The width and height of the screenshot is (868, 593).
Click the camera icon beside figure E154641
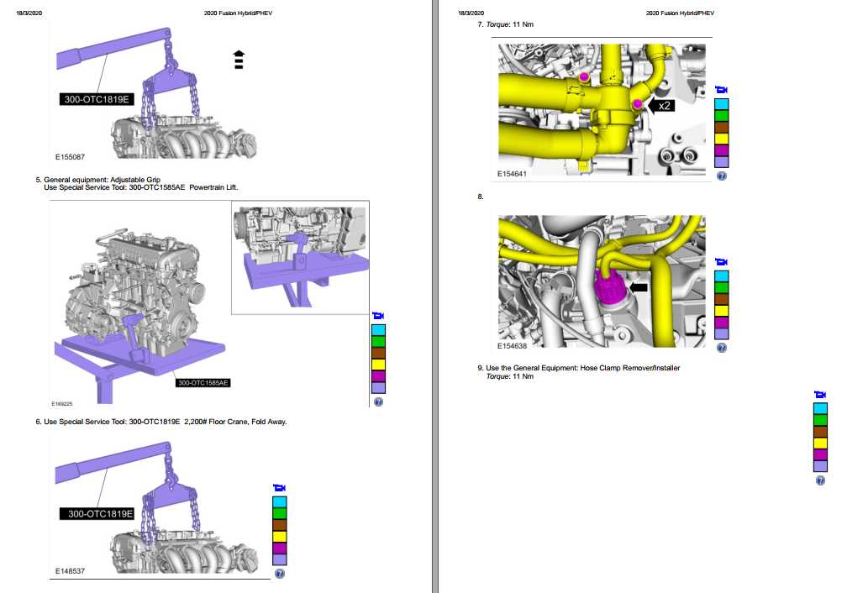click(x=721, y=90)
